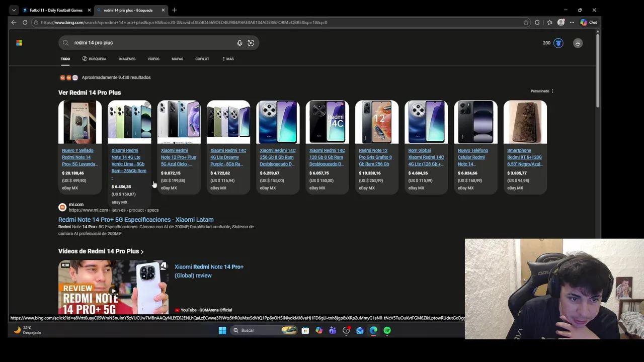Open Xiaomi Redmi Note 14 Pro+ (Global) review link
The width and height of the screenshot is (644, 362).
pos(209,271)
